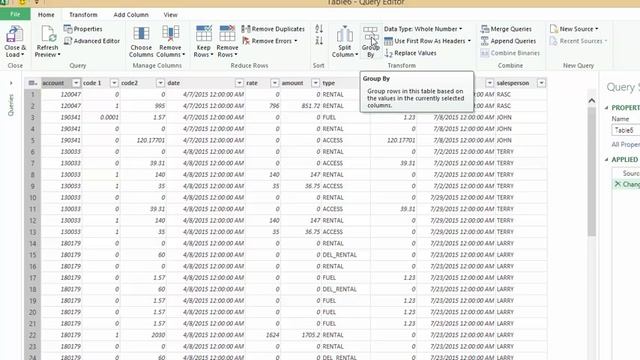Screen dimensions: 640x360
Task: Click the New Source icon
Action: pyautogui.click(x=554, y=29)
